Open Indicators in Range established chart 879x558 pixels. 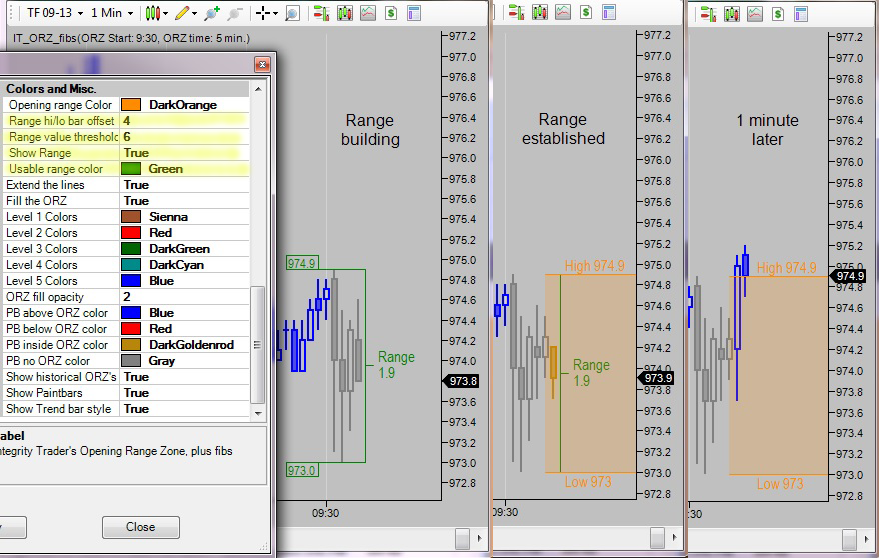[563, 12]
